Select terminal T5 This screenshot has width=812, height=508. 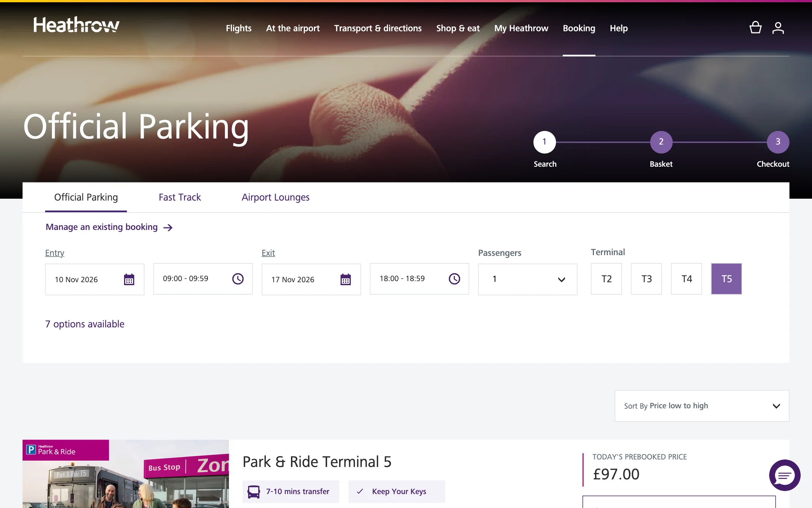click(x=726, y=279)
